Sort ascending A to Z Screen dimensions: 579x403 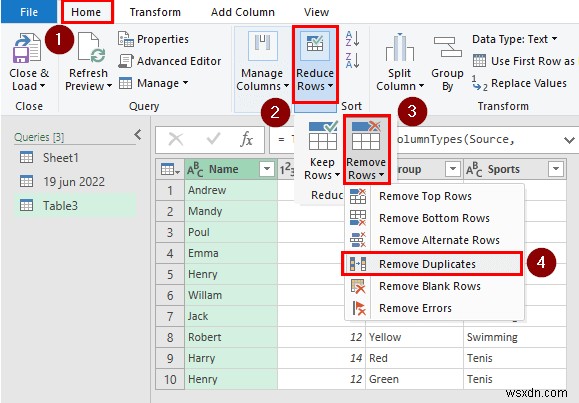tap(352, 39)
